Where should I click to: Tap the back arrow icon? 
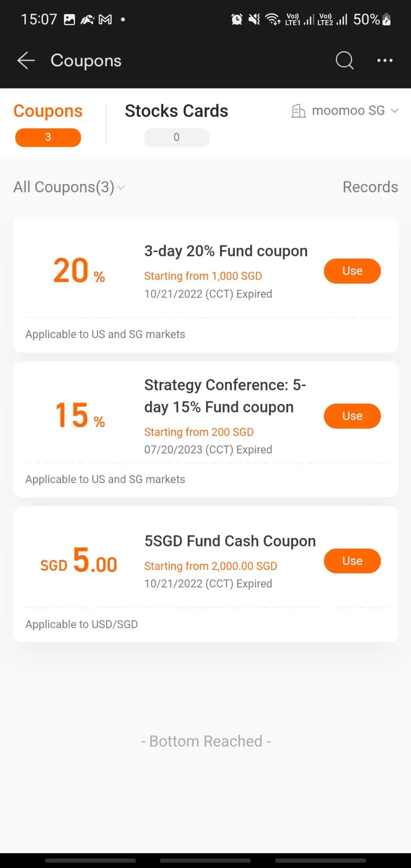(x=26, y=61)
